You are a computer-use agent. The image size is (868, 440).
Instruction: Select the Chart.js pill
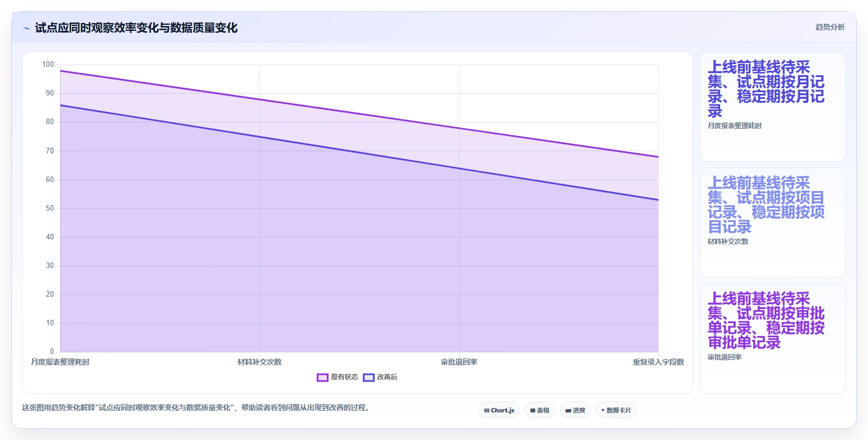point(499,410)
